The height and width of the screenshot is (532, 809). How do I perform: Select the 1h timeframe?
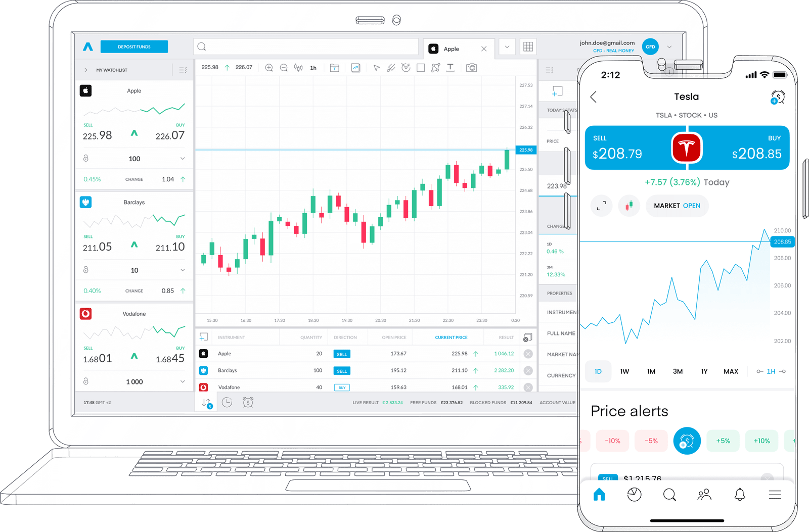[x=313, y=68]
